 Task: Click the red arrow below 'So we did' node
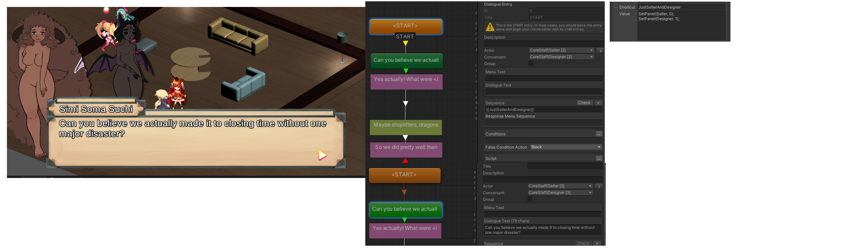coord(405,161)
